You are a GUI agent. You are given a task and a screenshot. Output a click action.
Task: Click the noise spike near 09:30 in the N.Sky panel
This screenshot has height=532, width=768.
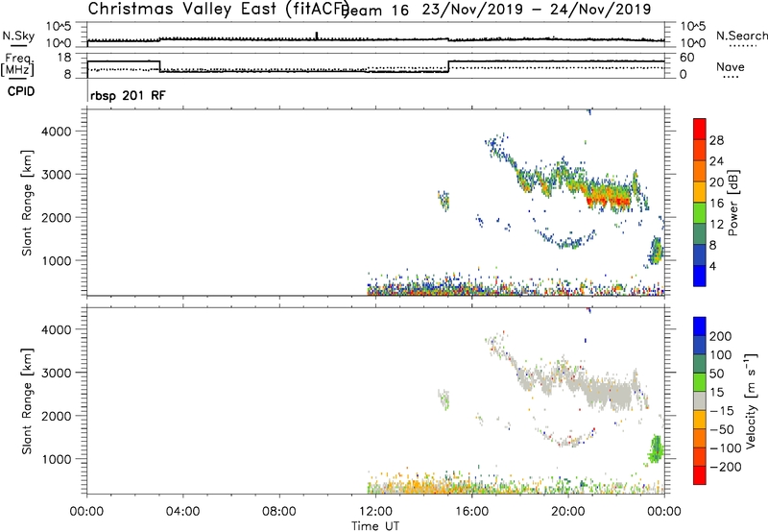(317, 36)
